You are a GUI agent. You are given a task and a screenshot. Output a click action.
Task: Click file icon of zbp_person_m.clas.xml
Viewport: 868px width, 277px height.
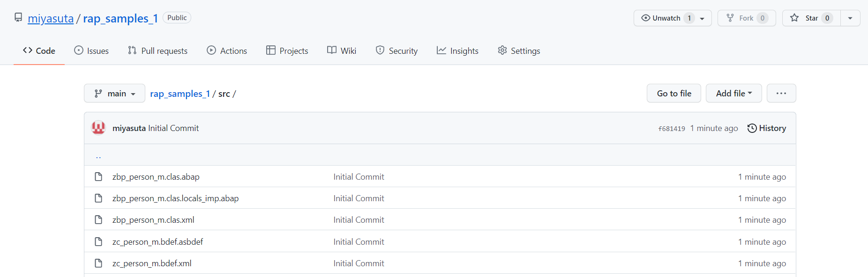98,219
